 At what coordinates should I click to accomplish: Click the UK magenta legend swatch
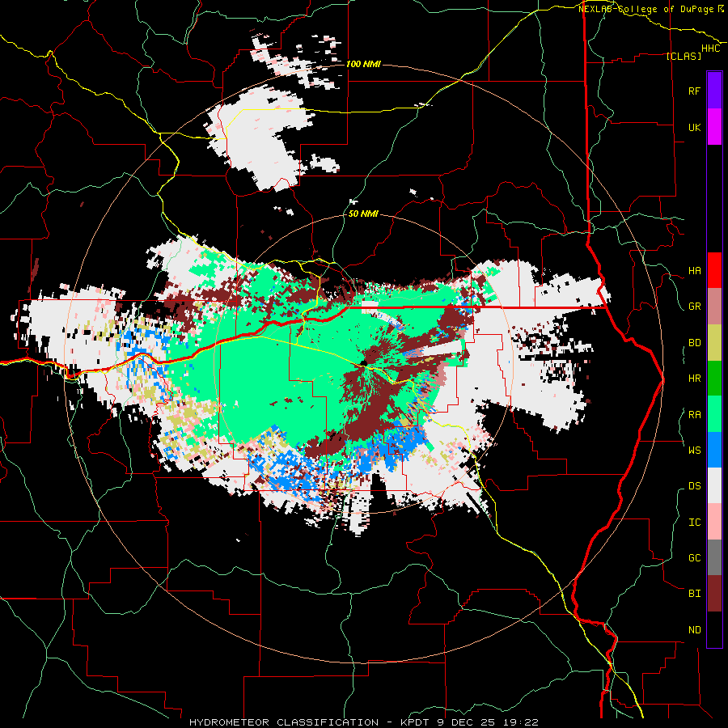point(714,127)
